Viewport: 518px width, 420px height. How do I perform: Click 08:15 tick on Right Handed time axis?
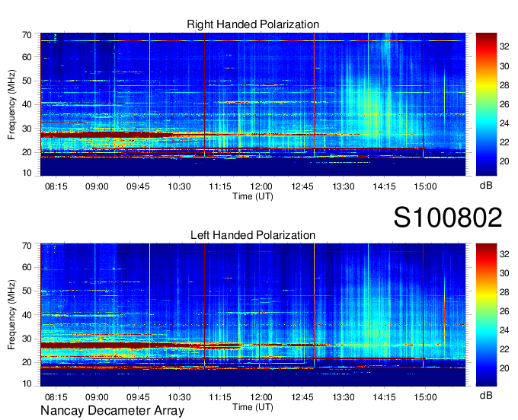(56, 186)
